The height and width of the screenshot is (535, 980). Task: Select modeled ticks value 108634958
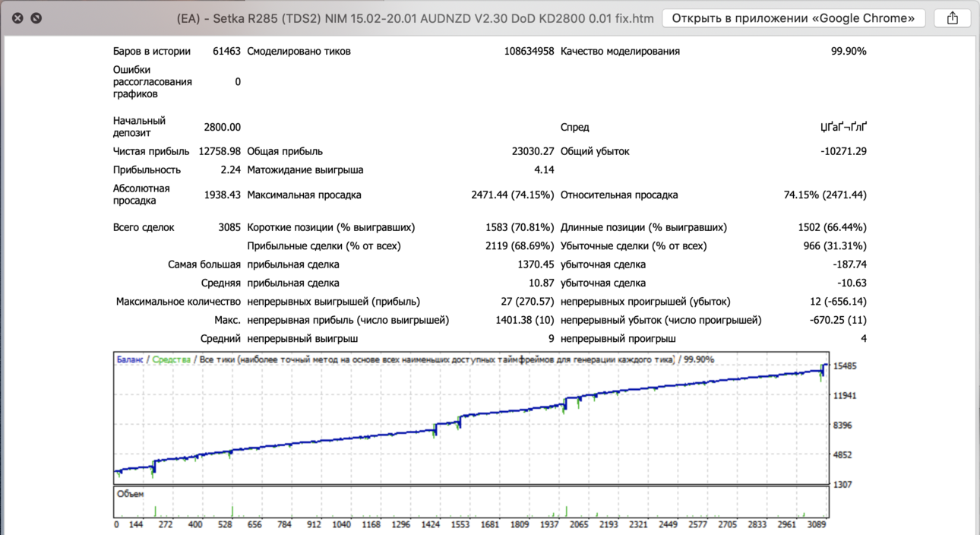click(x=529, y=52)
